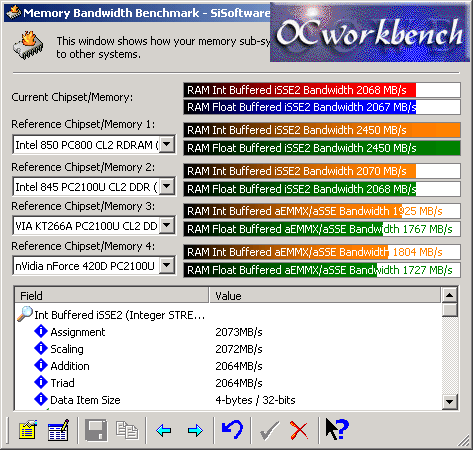The width and height of the screenshot is (473, 450).
Task: Click the Int 1925 MB/s reference bar
Action: click(x=322, y=211)
